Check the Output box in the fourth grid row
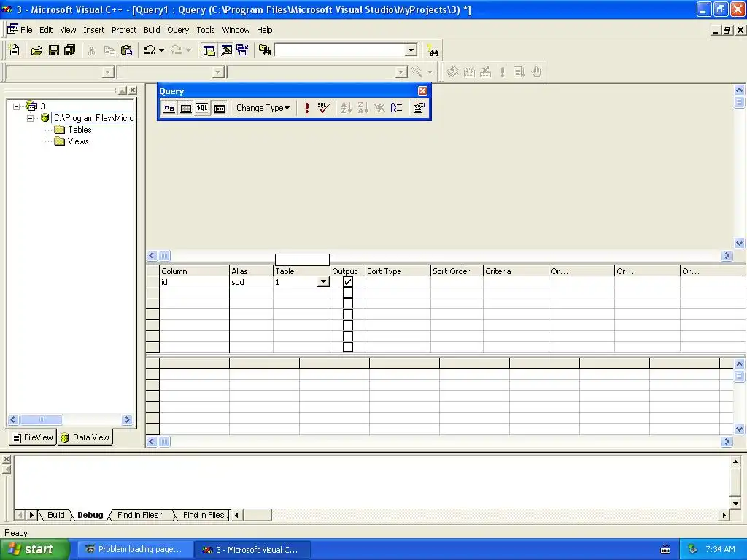 click(x=348, y=315)
